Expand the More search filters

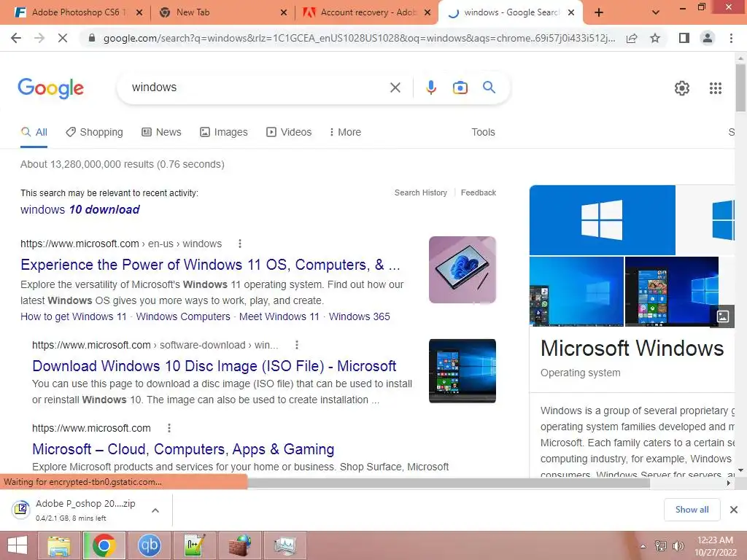tap(345, 133)
